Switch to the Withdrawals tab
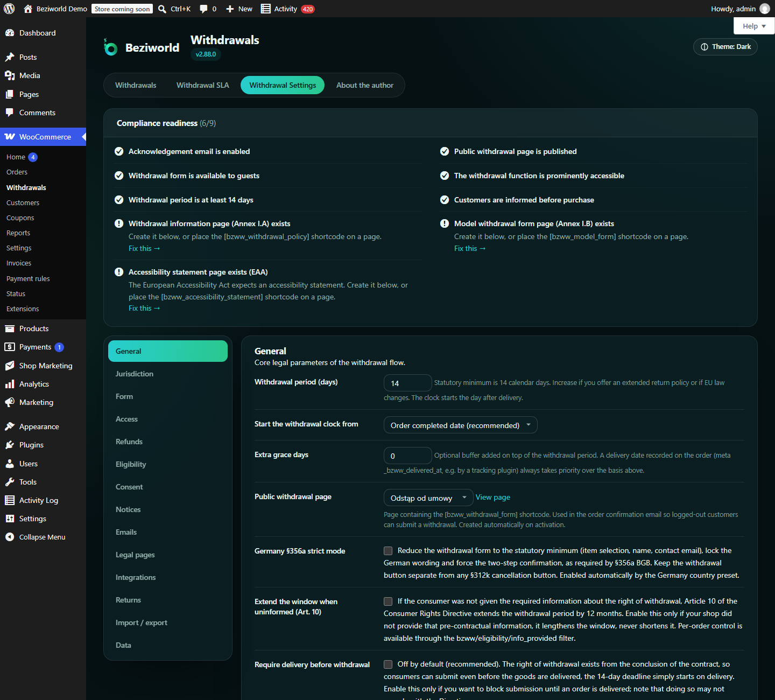Viewport: 775px width, 700px height. 136,85
